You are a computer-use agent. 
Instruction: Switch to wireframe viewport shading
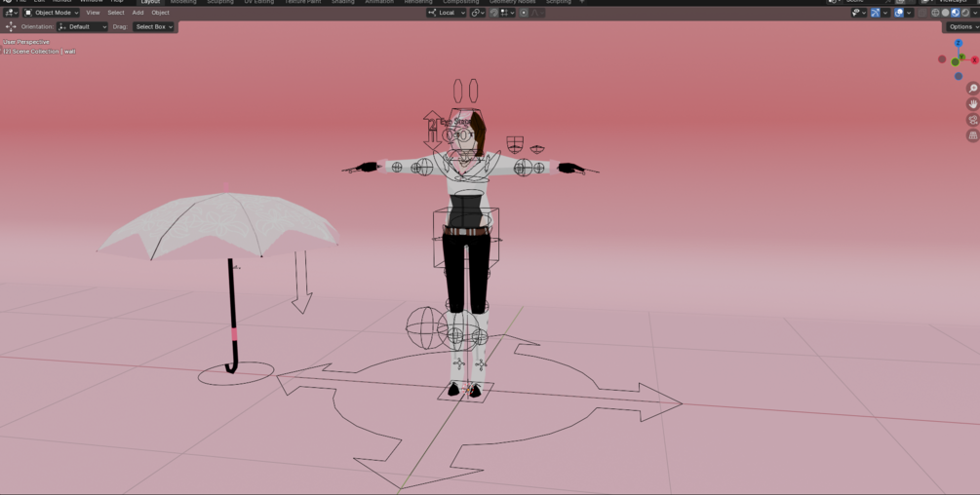click(x=935, y=13)
